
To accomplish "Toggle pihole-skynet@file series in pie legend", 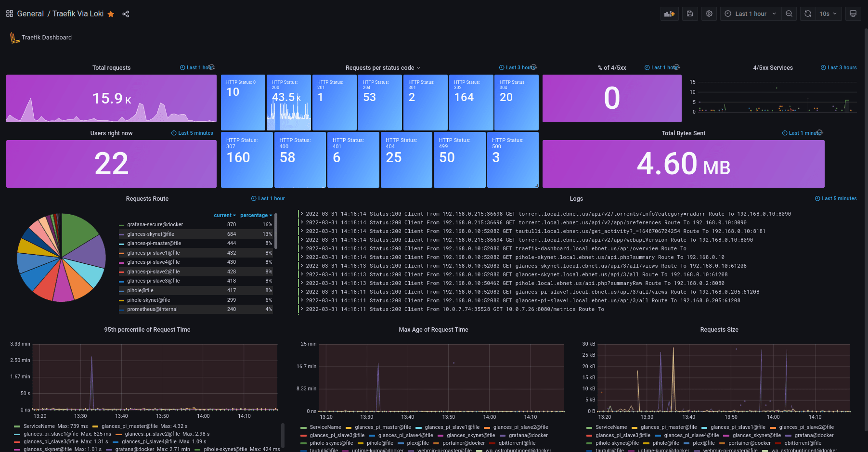I will (149, 300).
